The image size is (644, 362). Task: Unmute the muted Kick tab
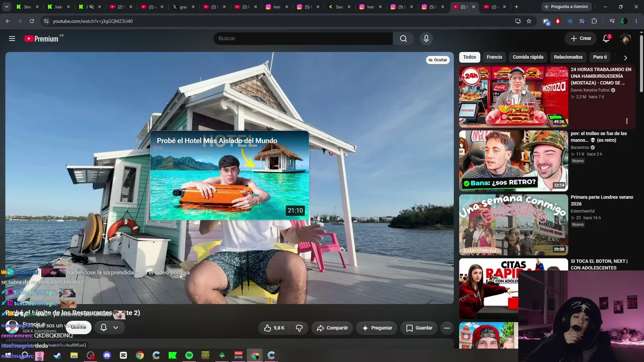(x=91, y=7)
